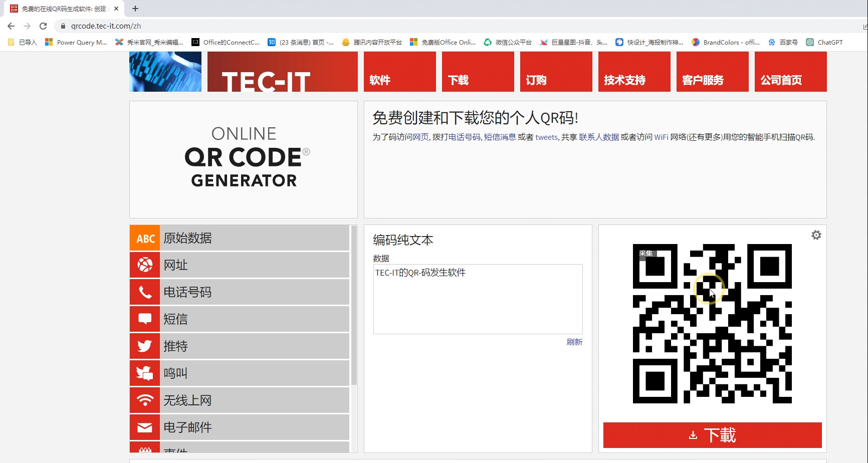868x463 pixels.
Task: Open the ChatGPT bookmark
Action: click(824, 43)
